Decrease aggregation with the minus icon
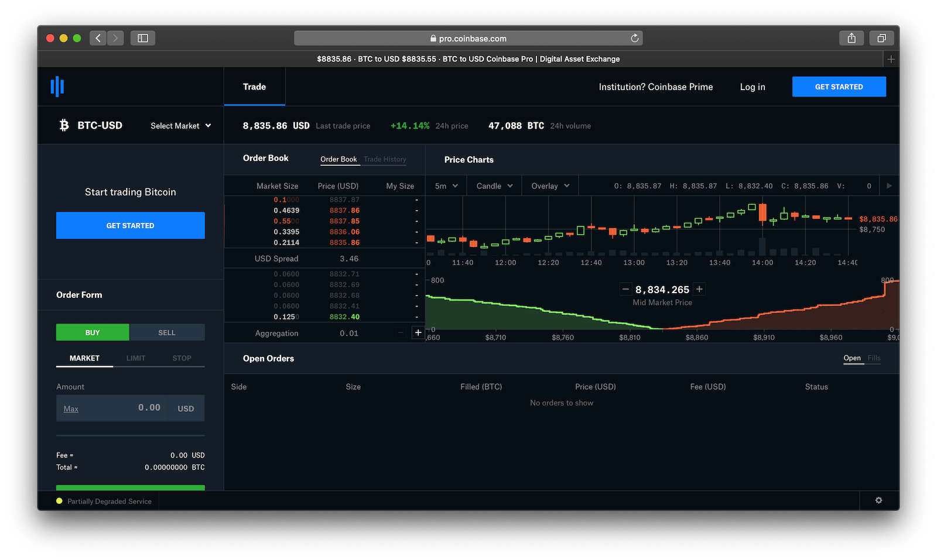 (x=401, y=333)
